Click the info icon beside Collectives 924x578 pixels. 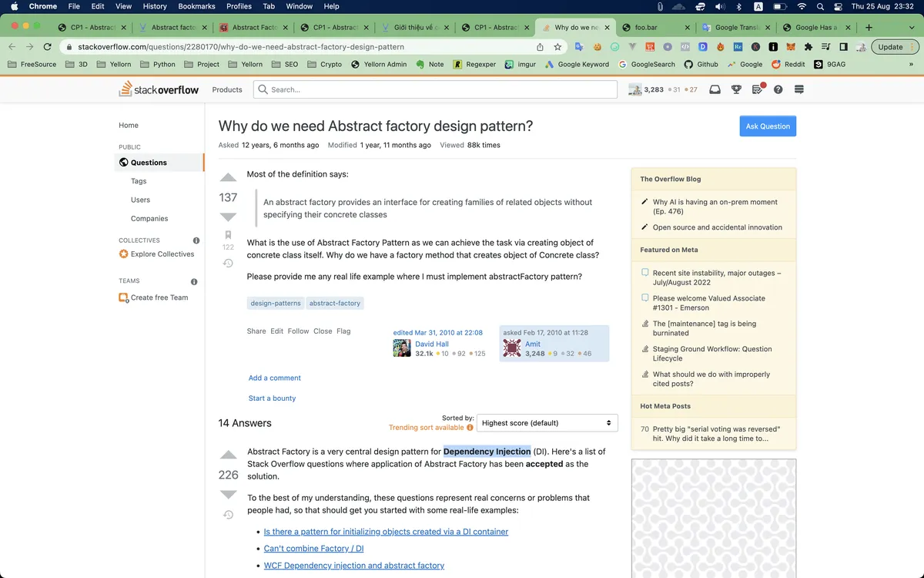point(196,240)
